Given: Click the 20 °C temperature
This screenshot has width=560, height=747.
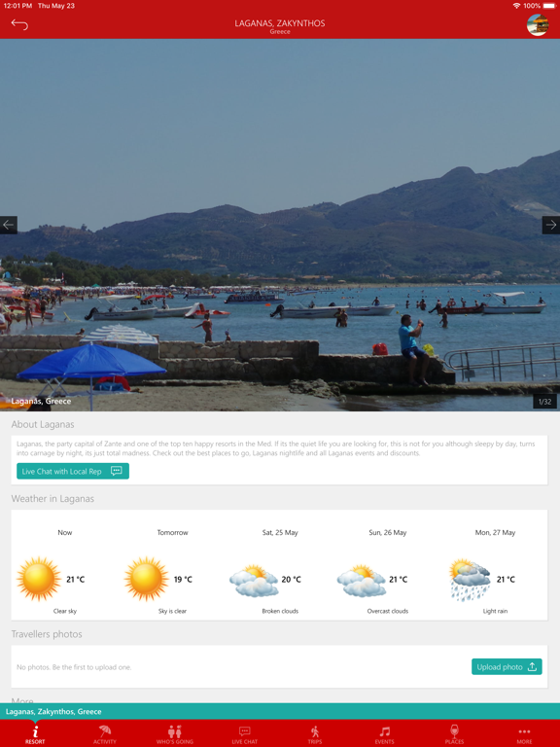Looking at the screenshot, I should (291, 580).
